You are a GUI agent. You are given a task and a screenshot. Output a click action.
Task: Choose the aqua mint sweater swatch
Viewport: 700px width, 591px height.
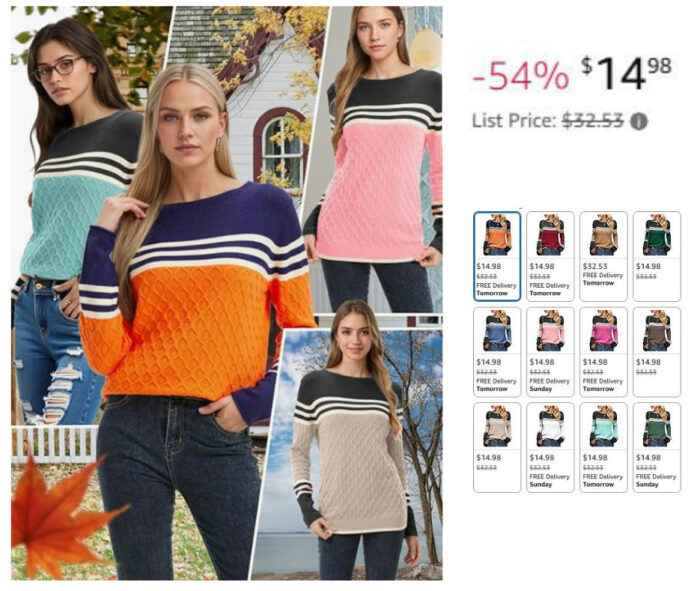coord(604,447)
